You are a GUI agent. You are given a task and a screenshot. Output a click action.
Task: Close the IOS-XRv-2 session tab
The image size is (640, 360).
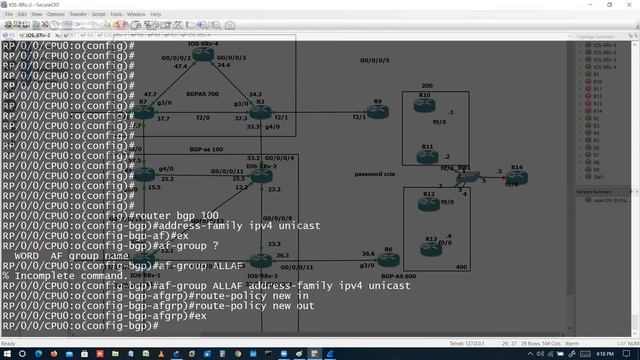point(58,36)
